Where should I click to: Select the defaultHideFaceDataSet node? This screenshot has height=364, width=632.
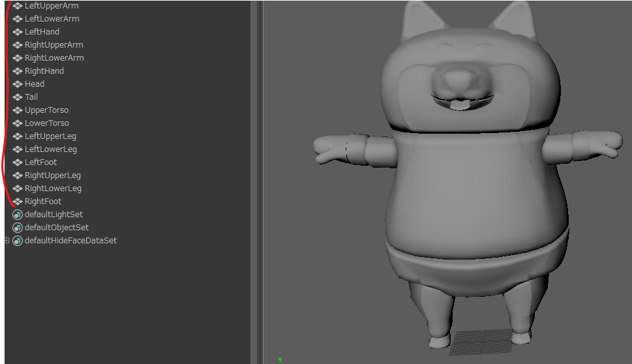(x=70, y=241)
